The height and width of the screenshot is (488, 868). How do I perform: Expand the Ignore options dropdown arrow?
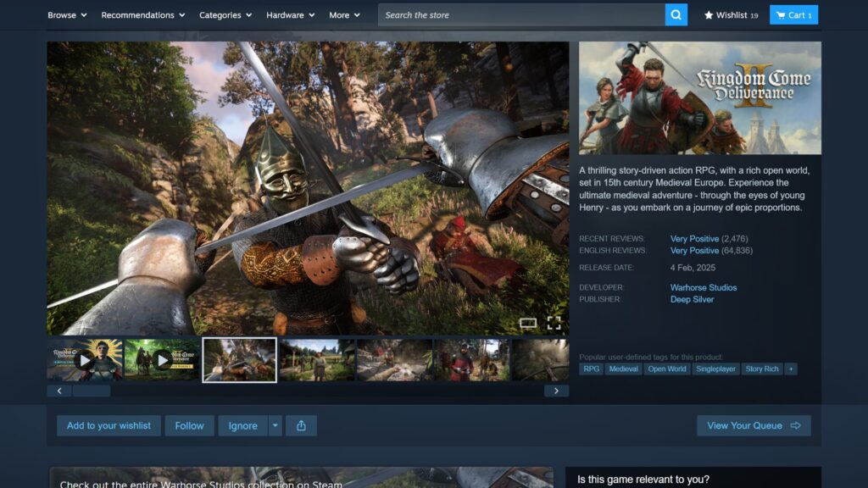click(x=275, y=425)
